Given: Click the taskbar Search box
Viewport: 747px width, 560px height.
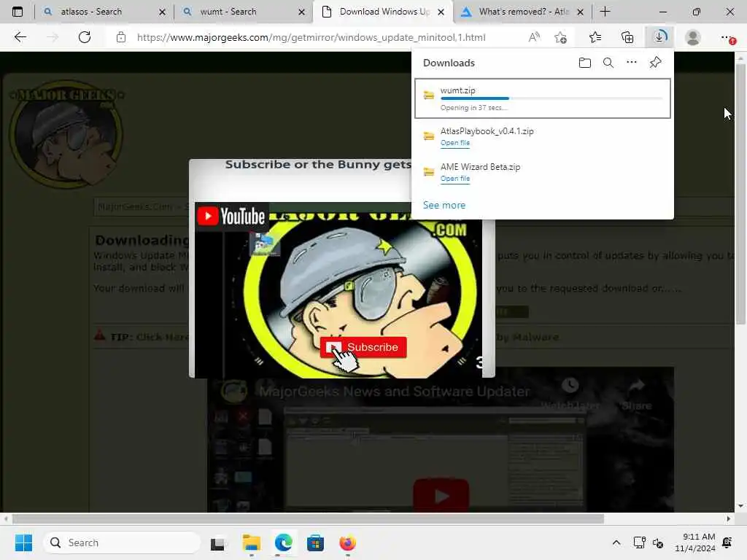Looking at the screenshot, I should coord(122,542).
